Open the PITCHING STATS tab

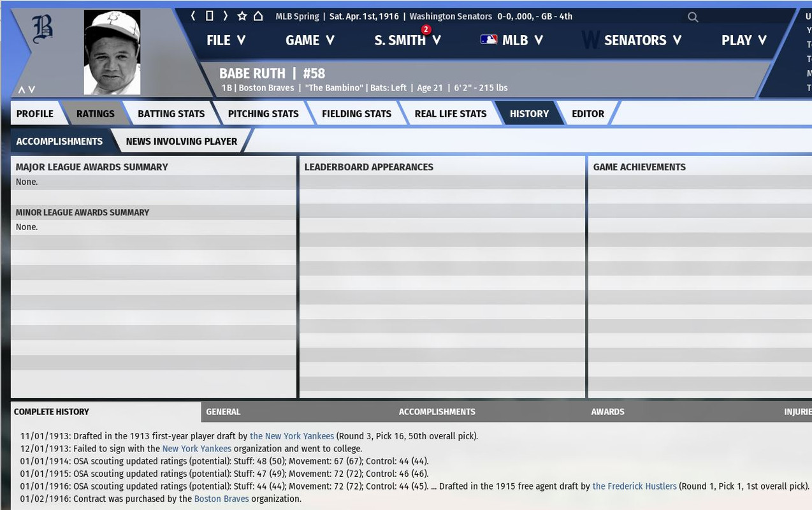(x=263, y=113)
